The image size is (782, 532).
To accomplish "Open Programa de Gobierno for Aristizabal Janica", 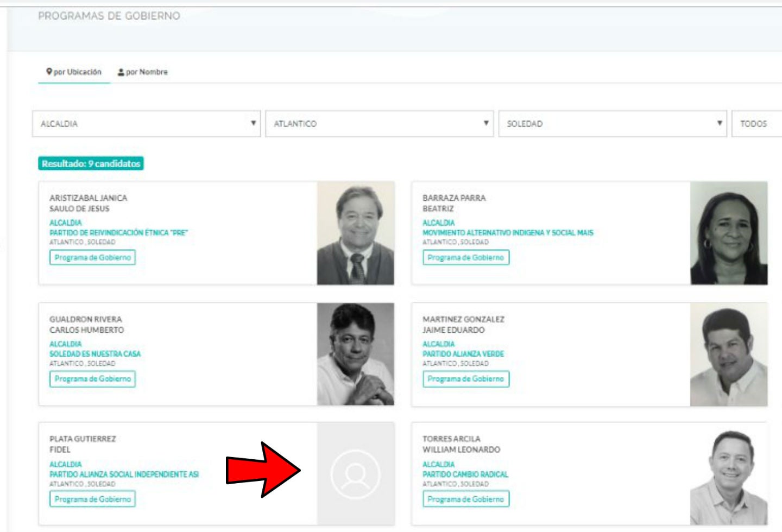I will point(92,257).
